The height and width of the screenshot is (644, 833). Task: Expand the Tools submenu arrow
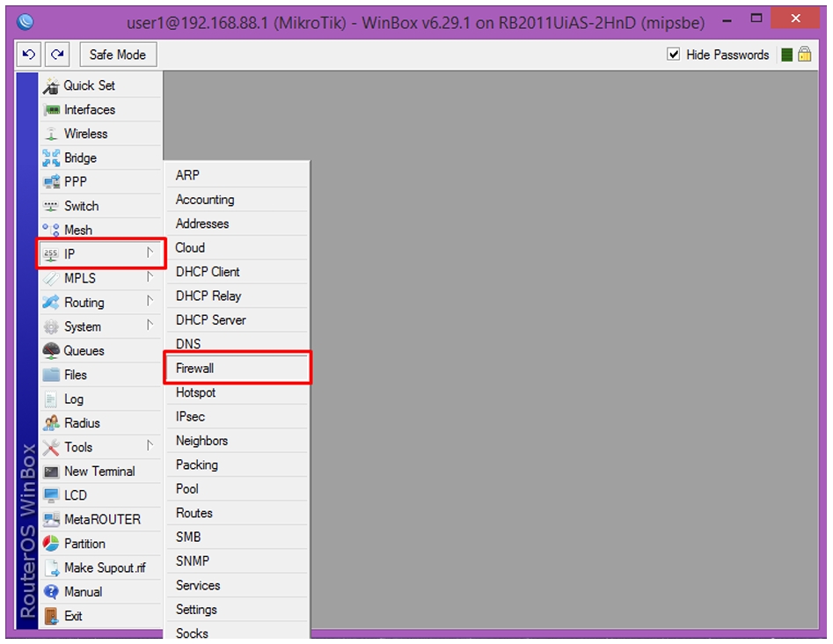click(x=150, y=446)
